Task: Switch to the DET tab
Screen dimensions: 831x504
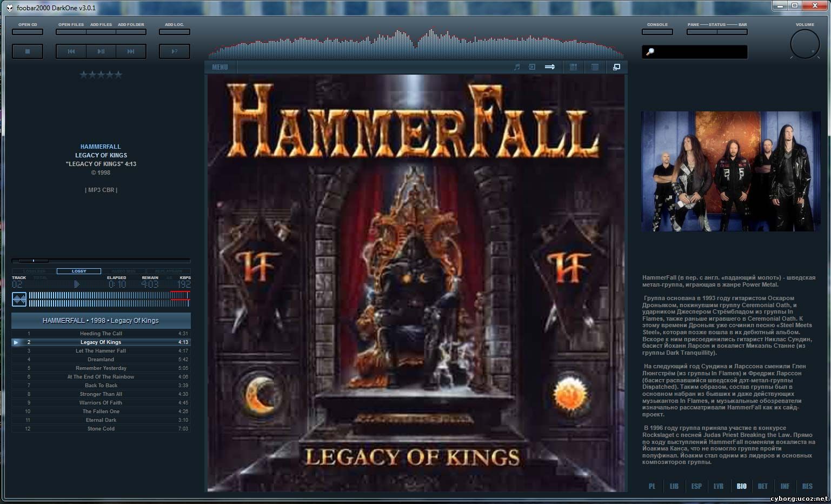Action: (763, 486)
